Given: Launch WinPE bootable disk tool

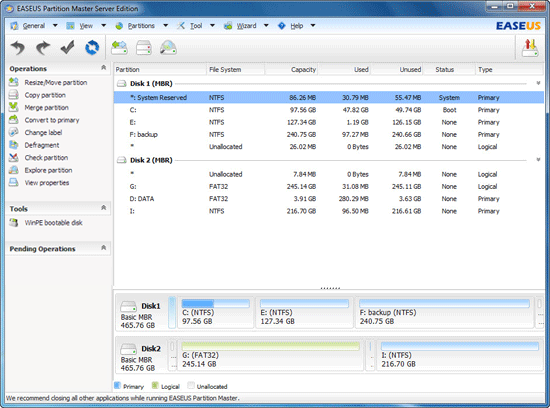Looking at the screenshot, I should pyautogui.click(x=53, y=223).
